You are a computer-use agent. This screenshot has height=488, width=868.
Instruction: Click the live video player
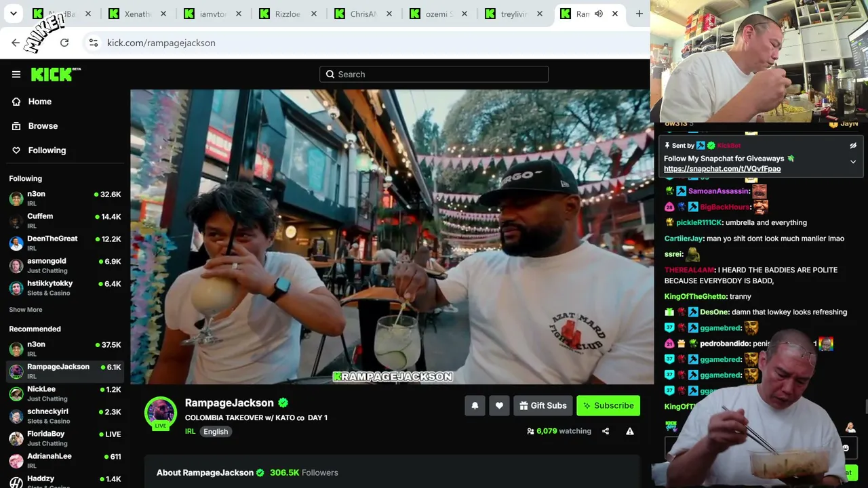coord(392,237)
